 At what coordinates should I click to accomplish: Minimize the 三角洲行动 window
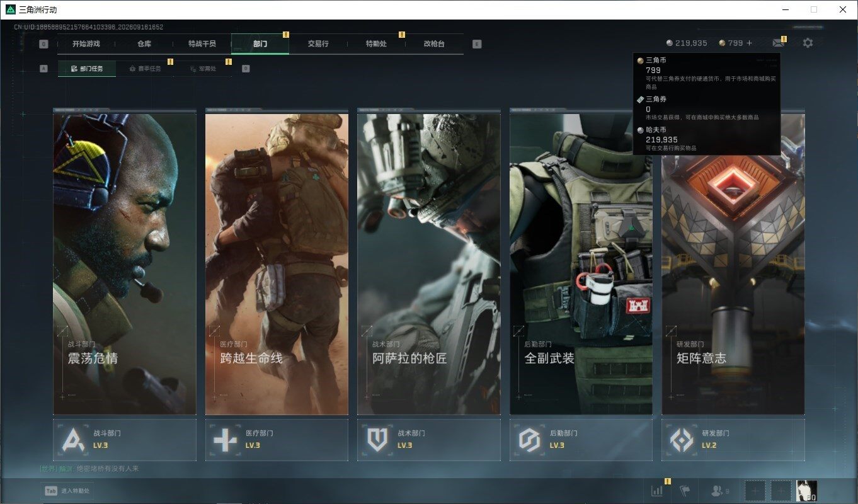(785, 9)
